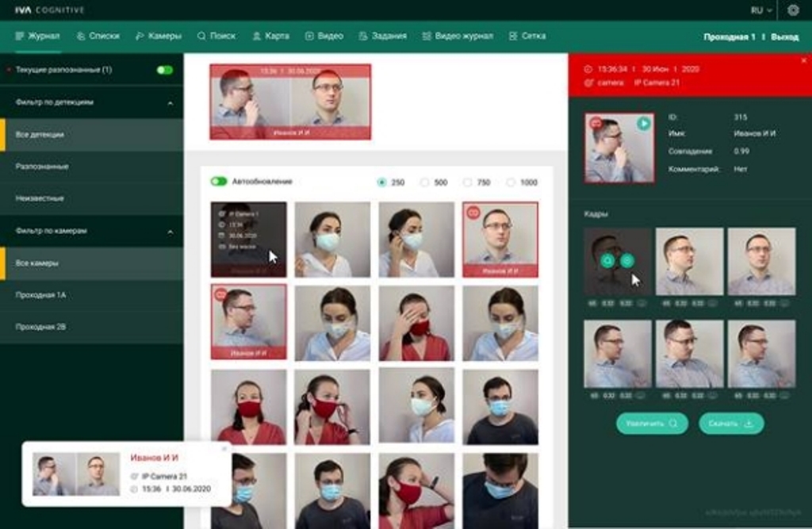Image resolution: width=812 pixels, height=529 pixels.
Task: Toggle the Текущие распознанные switch
Action: point(164,70)
